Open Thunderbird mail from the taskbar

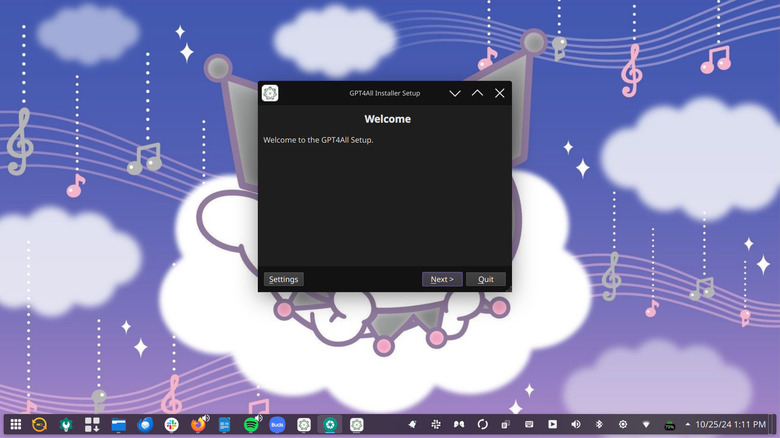click(145, 425)
